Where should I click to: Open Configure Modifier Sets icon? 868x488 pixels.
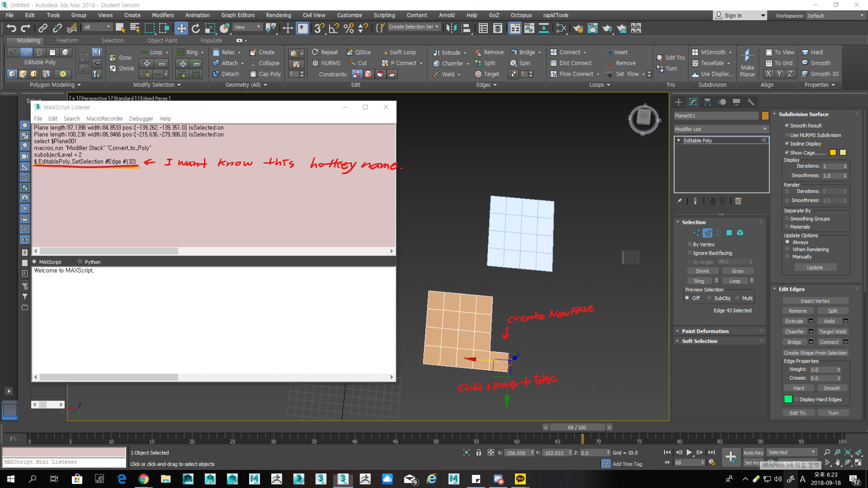(738, 201)
